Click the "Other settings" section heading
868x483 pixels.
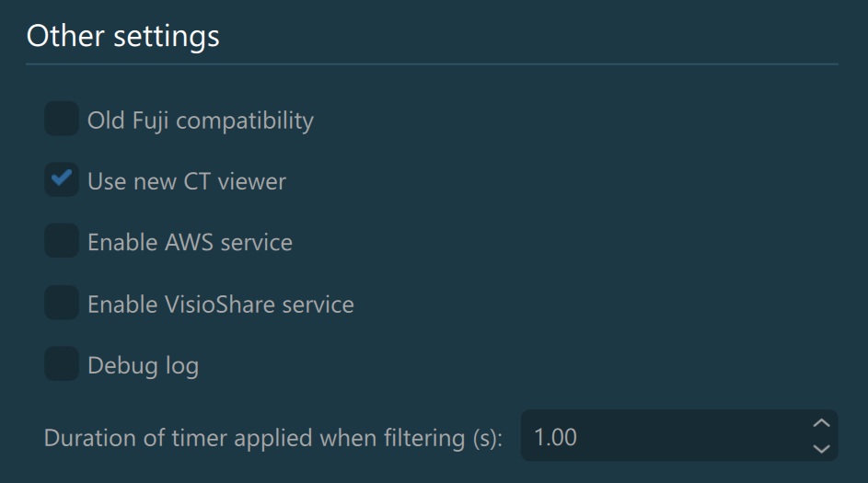pos(122,36)
